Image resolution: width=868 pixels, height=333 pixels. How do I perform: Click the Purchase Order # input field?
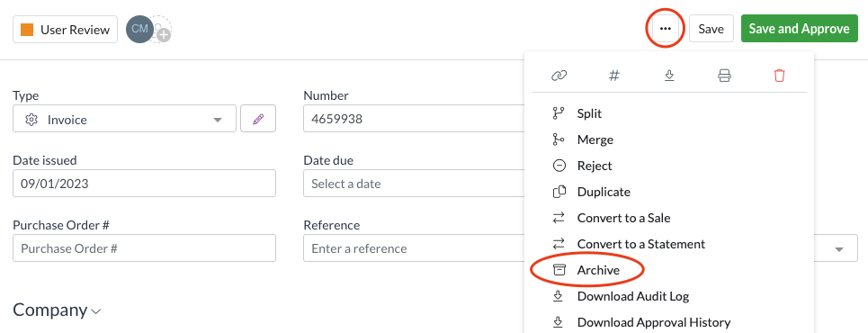(x=145, y=248)
